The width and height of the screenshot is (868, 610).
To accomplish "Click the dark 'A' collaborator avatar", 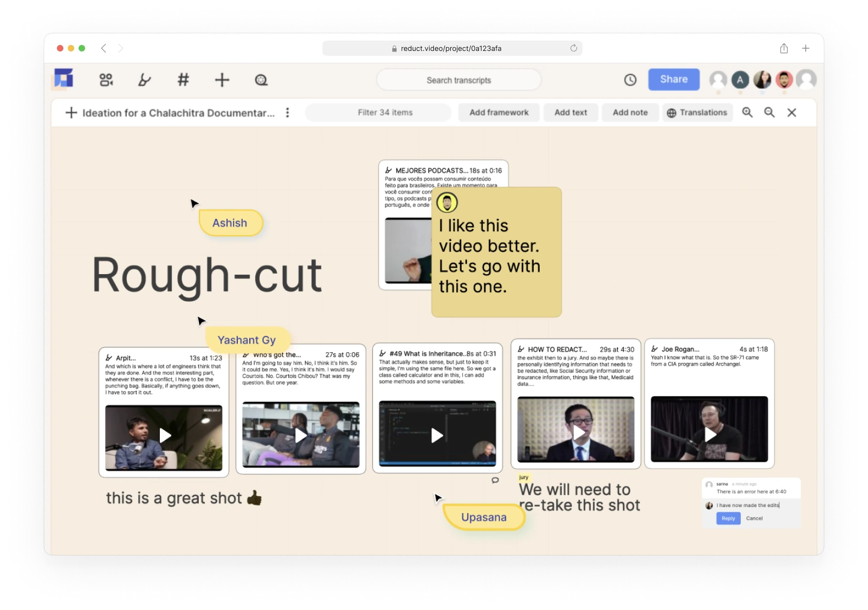I will pos(740,80).
